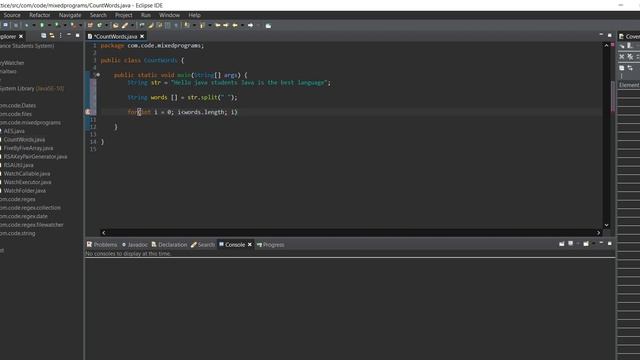The width and height of the screenshot is (640, 360).
Task: Open dropdown arrow next to New Java Class
Action: point(107,25)
